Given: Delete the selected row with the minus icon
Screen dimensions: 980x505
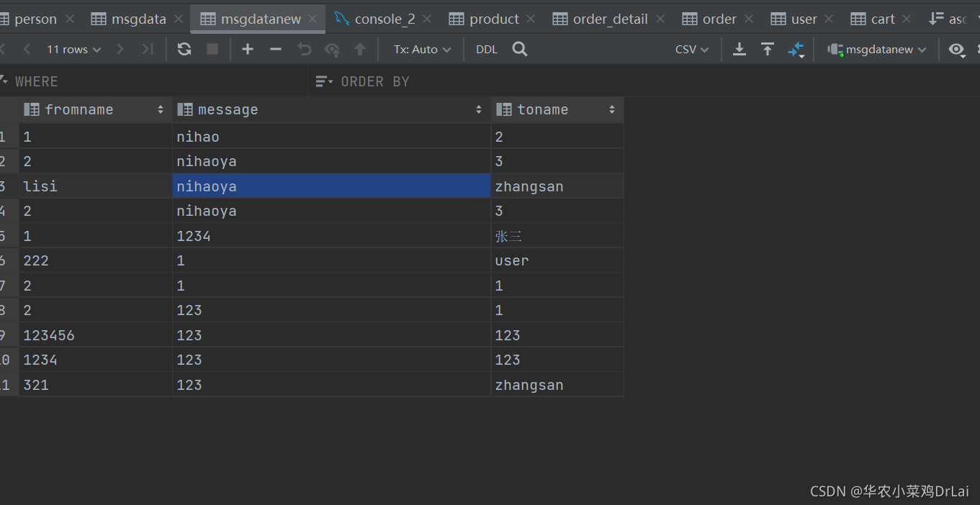Looking at the screenshot, I should [275, 49].
